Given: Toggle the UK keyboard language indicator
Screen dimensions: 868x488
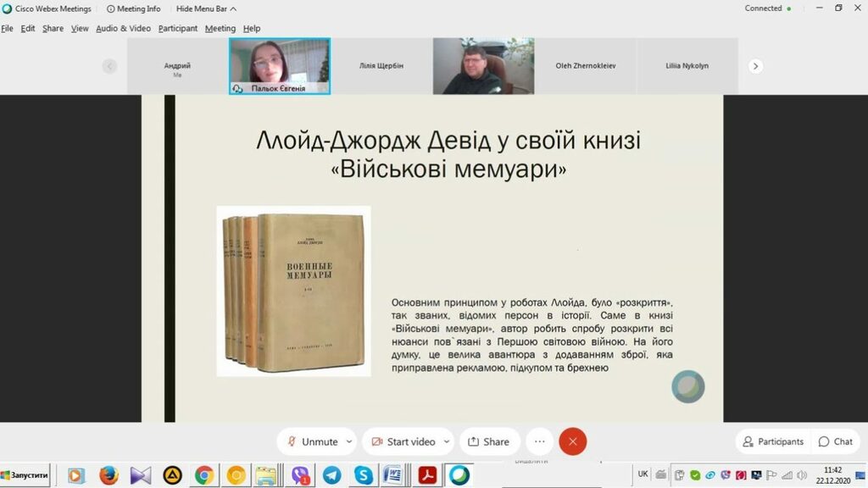Looking at the screenshot, I should (x=643, y=474).
